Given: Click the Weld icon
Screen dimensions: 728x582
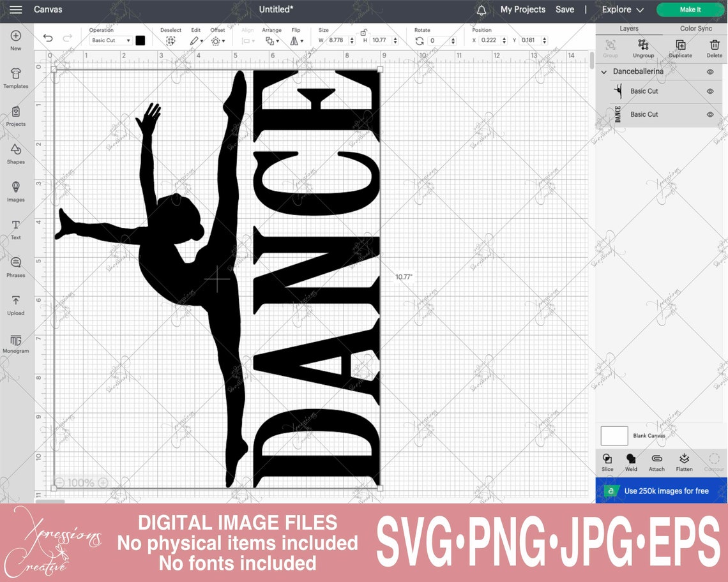Looking at the screenshot, I should click(631, 461).
